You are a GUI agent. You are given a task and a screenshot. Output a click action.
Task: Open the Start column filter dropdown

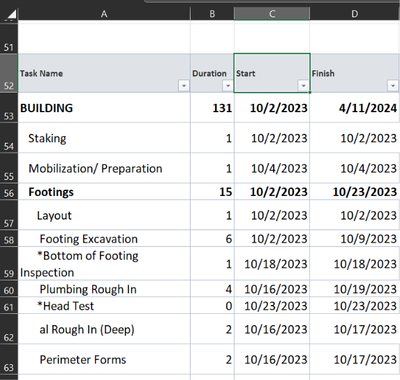(x=303, y=86)
